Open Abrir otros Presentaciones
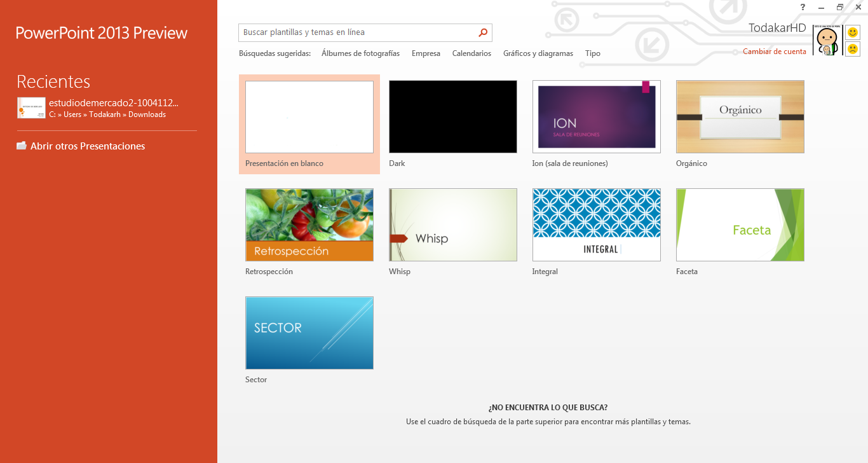Image resolution: width=868 pixels, height=463 pixels. (88, 146)
